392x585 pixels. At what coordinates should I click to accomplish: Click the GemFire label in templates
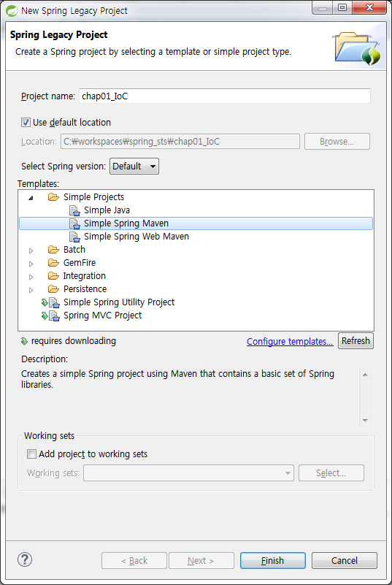coord(80,263)
